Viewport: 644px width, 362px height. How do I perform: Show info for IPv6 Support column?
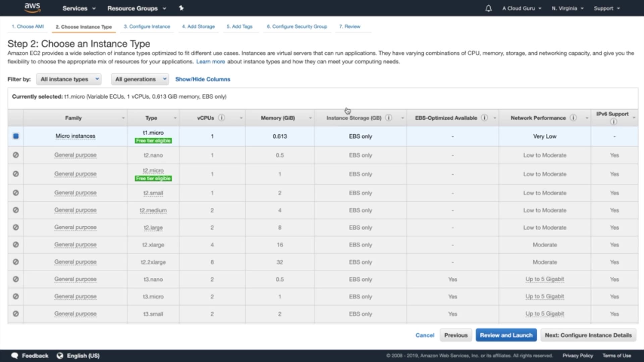(x=613, y=122)
